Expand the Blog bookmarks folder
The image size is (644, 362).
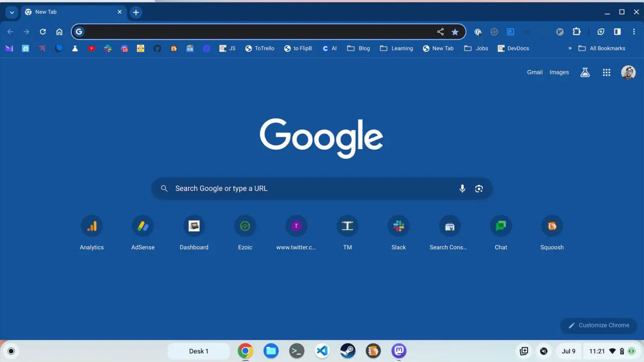point(358,49)
